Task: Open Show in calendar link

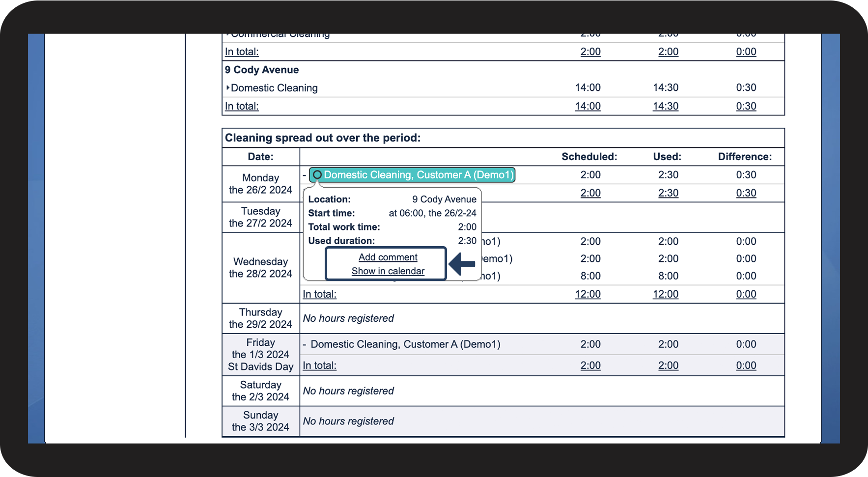Action: [388, 271]
